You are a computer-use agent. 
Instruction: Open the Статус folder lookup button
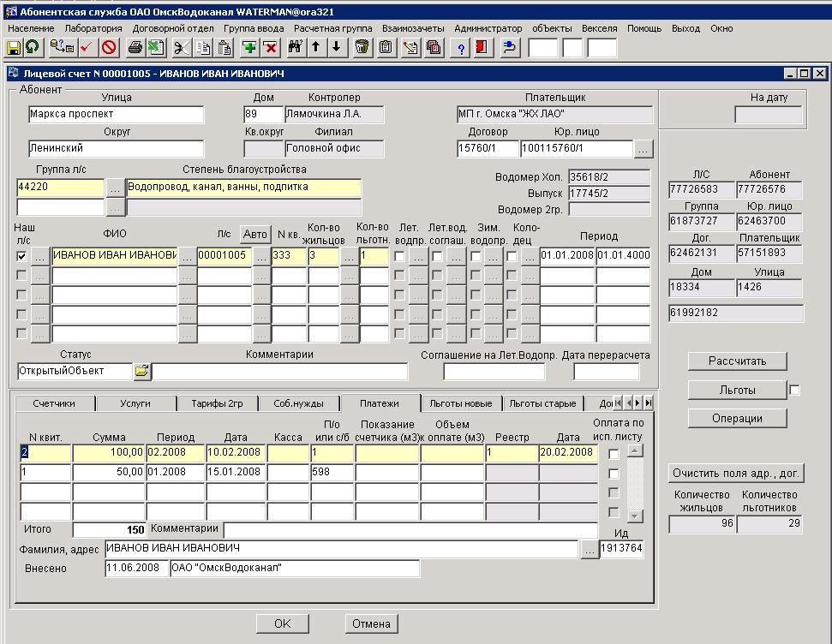141,372
